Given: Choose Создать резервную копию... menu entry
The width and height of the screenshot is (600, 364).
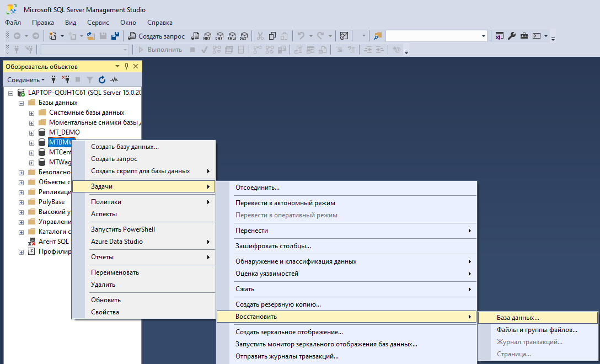Looking at the screenshot, I should point(278,304).
